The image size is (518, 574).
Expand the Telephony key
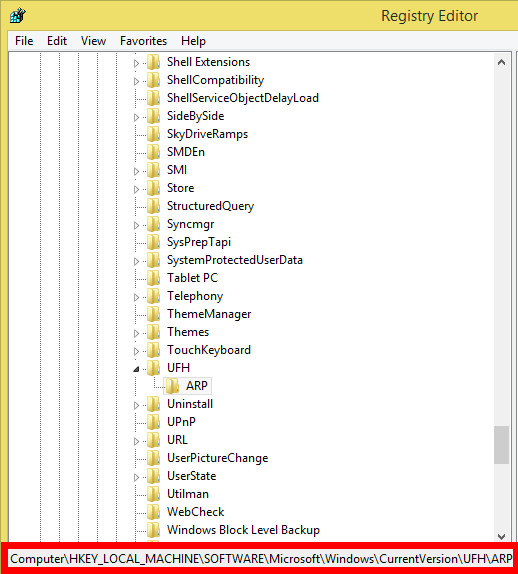(x=136, y=297)
